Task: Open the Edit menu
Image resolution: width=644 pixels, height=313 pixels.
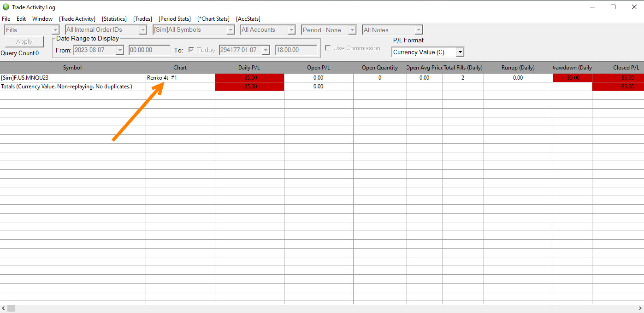Action: tap(21, 19)
